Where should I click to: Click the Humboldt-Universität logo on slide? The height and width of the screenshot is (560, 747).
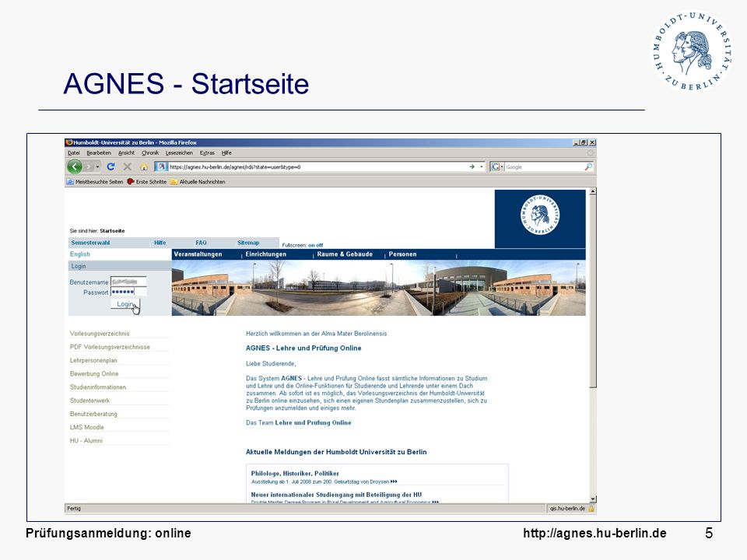tap(691, 51)
